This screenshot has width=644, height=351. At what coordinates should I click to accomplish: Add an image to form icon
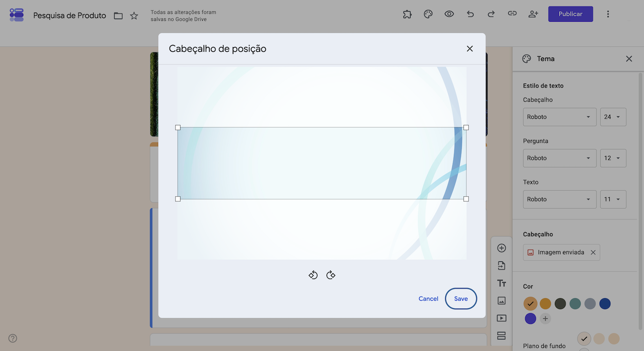click(501, 301)
